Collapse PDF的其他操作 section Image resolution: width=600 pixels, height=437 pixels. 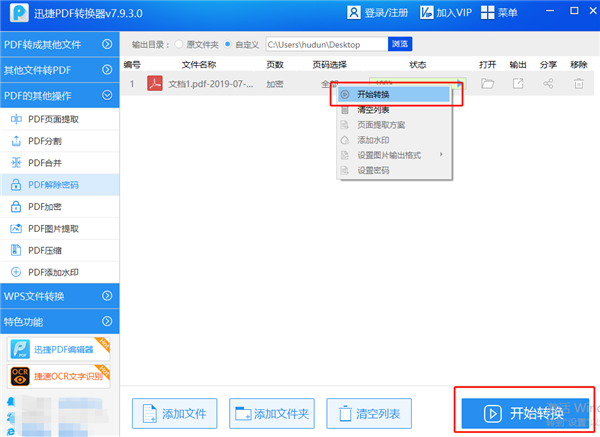coord(60,95)
